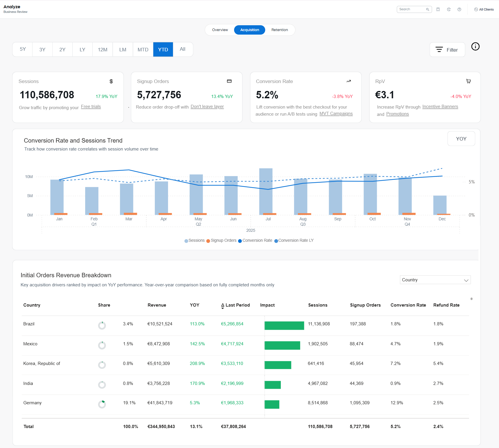Open the "Don't leave layer" link

(207, 106)
